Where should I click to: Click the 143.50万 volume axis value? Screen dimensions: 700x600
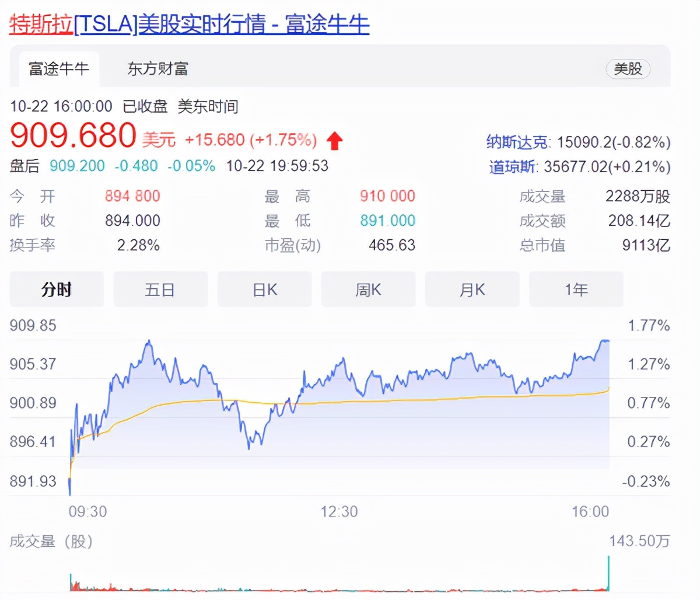pos(639,542)
